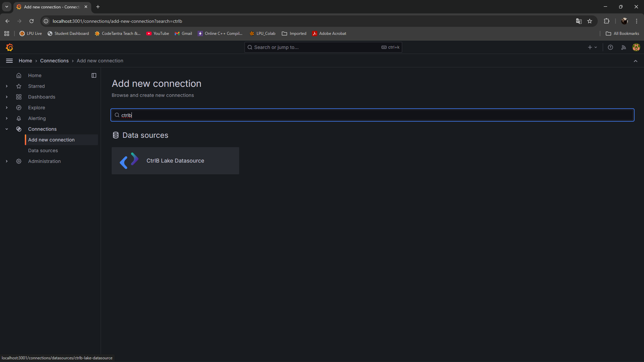
Task: Collapse the top search bar chevron
Action: pos(635,61)
